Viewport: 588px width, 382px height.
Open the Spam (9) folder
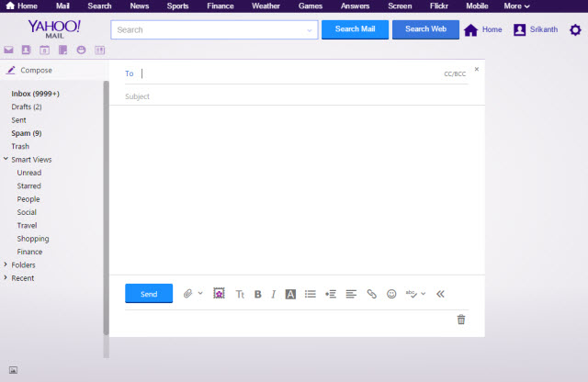pyautogui.click(x=27, y=133)
